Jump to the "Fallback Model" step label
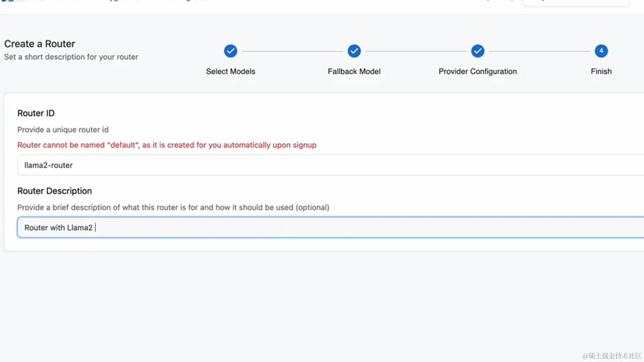This screenshot has width=644, height=362. [x=354, y=71]
